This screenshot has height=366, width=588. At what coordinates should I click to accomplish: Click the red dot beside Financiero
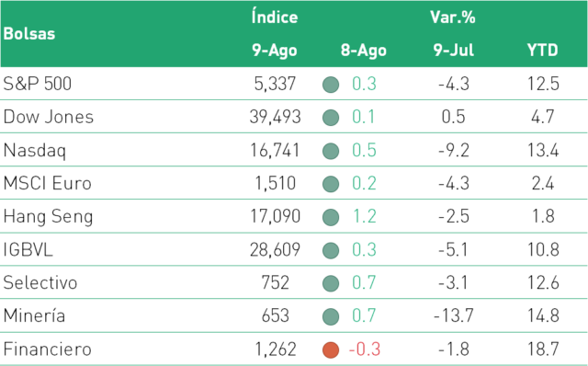(x=331, y=349)
